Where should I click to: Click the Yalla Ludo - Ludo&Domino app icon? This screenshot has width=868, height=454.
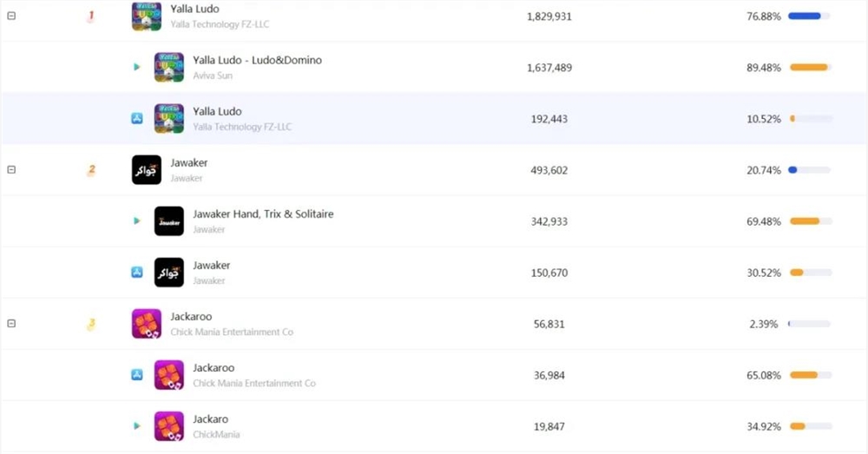pos(169,67)
